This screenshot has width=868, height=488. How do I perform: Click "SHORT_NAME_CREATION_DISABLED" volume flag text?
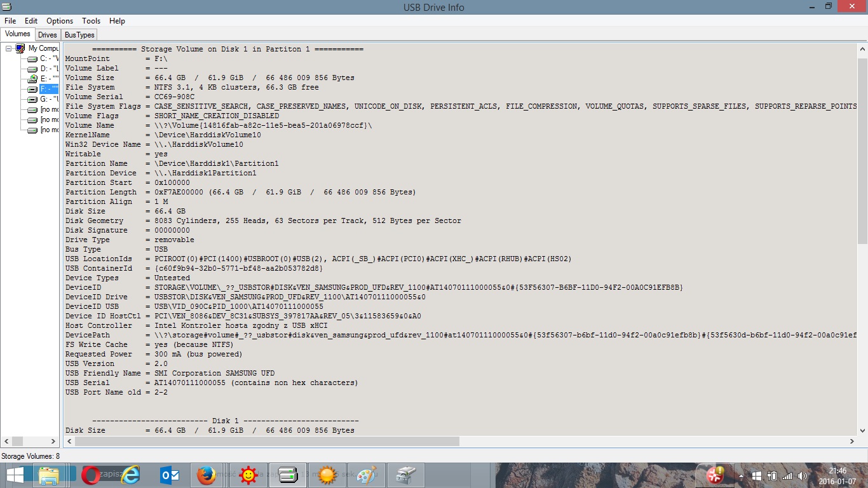217,116
